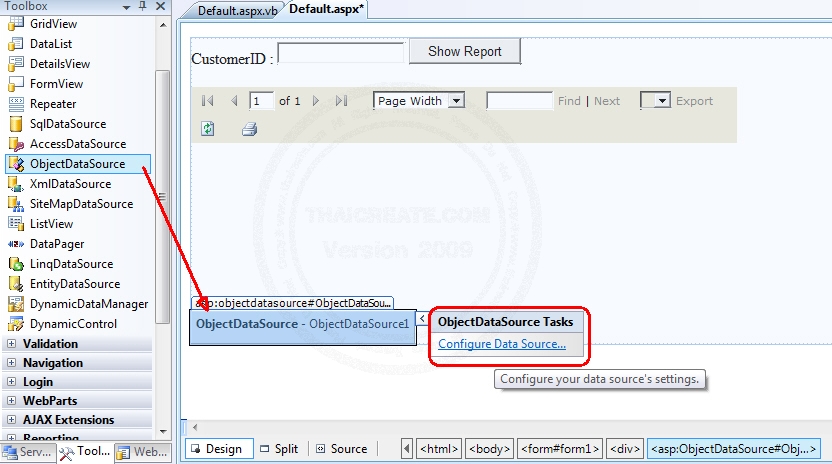Select the DataList toolbox icon

pos(16,44)
